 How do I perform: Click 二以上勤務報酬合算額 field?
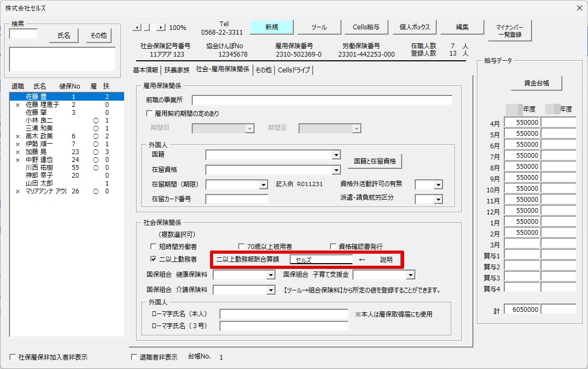pos(321,259)
